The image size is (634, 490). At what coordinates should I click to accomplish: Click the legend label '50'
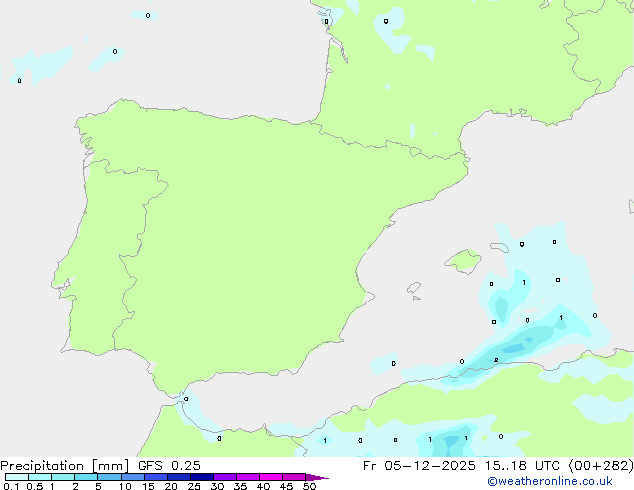tap(309, 486)
